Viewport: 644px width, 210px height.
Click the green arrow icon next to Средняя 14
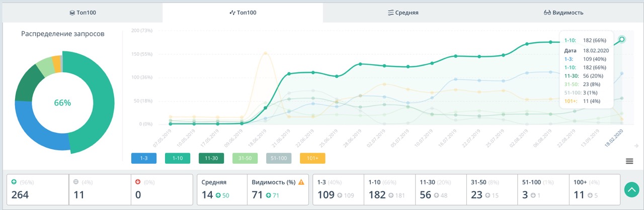point(218,195)
